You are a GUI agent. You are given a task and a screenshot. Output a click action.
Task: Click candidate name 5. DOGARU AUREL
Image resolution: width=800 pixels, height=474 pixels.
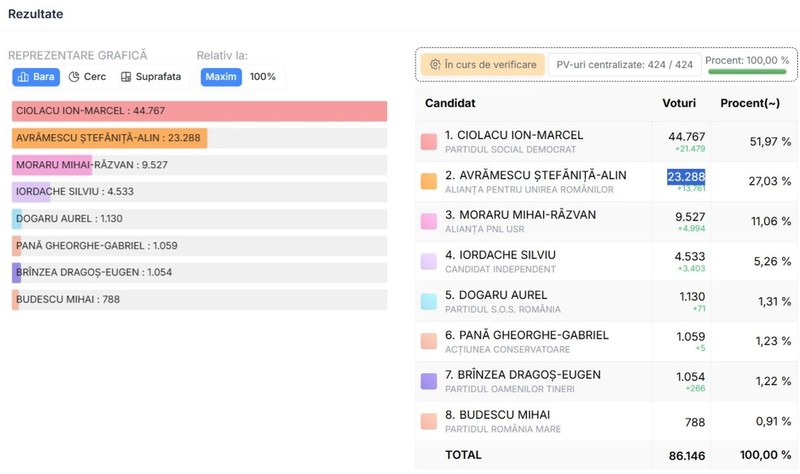496,295
